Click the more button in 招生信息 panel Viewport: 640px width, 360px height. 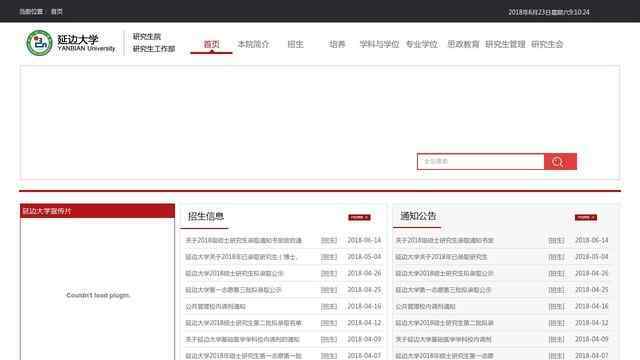click(359, 217)
